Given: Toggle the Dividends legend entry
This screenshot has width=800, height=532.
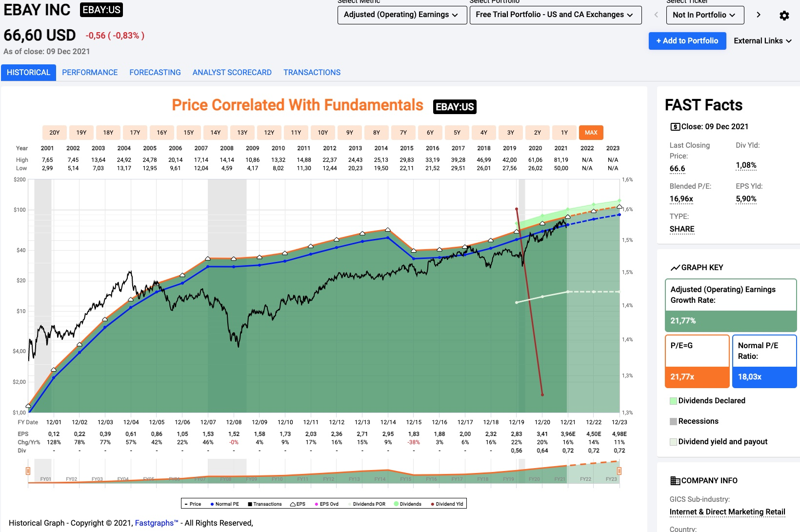Looking at the screenshot, I should (408, 504).
